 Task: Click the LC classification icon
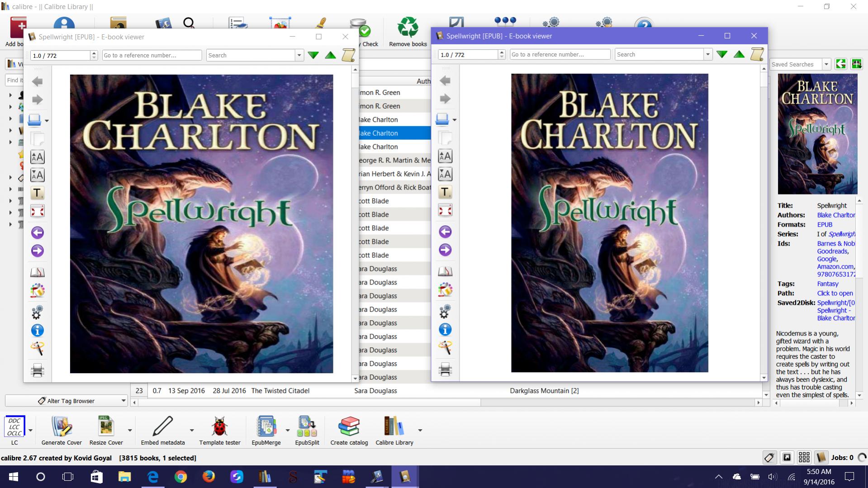pyautogui.click(x=14, y=431)
